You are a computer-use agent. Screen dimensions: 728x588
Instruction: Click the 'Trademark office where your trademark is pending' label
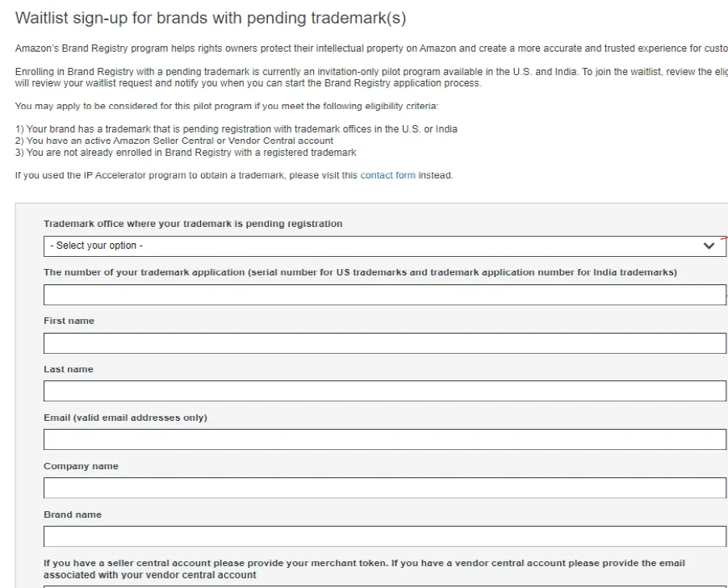(x=193, y=224)
